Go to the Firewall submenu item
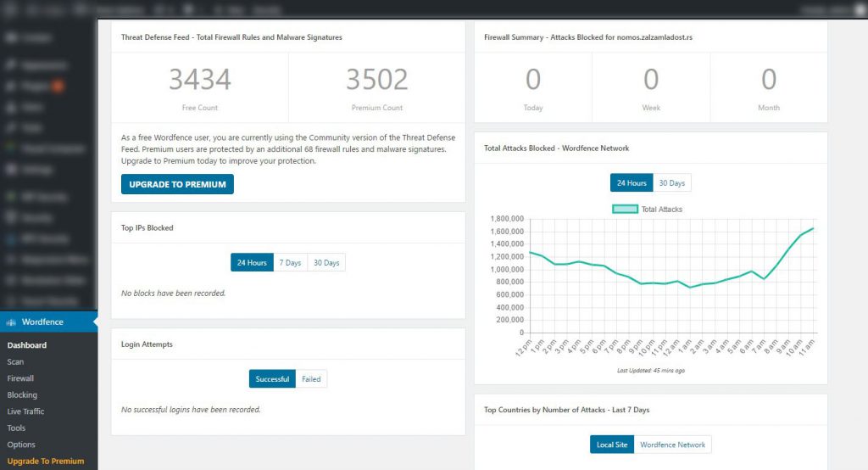 click(20, 378)
